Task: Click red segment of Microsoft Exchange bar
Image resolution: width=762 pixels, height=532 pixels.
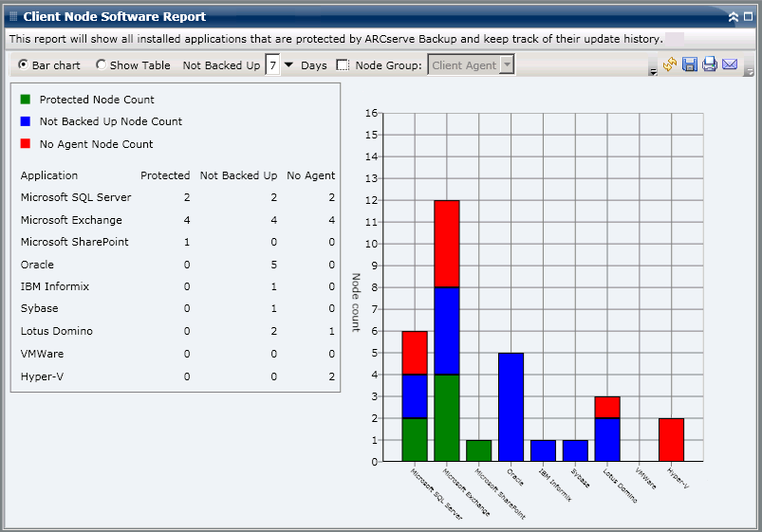Action: point(447,244)
